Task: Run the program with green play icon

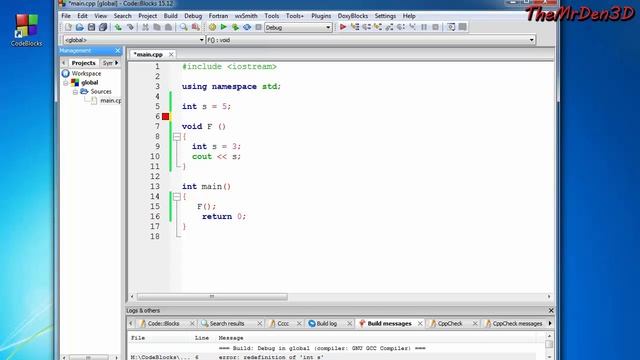Action: coord(224,27)
